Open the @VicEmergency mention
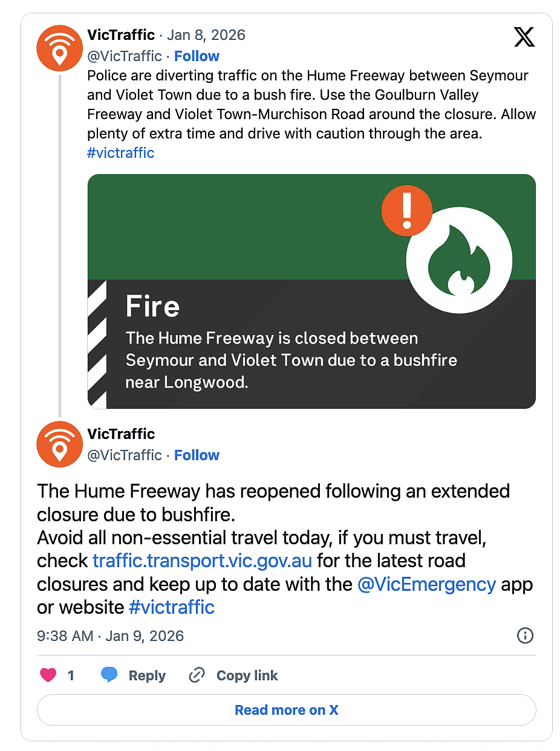The width and height of the screenshot is (560, 751). click(426, 584)
